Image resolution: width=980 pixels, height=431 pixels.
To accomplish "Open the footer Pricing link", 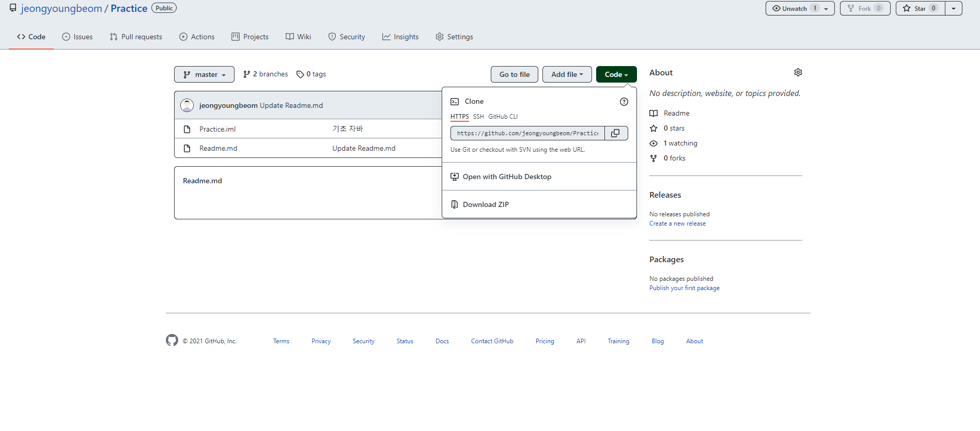I will point(545,341).
